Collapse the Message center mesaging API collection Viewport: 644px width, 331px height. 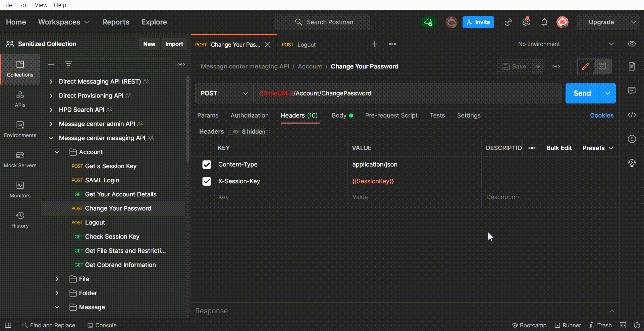pyautogui.click(x=51, y=138)
